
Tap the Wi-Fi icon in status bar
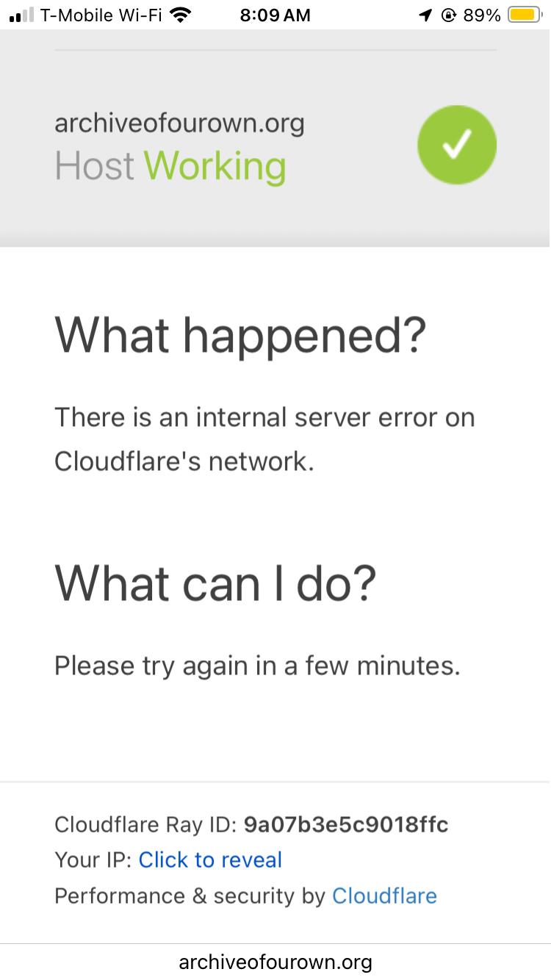179,15
